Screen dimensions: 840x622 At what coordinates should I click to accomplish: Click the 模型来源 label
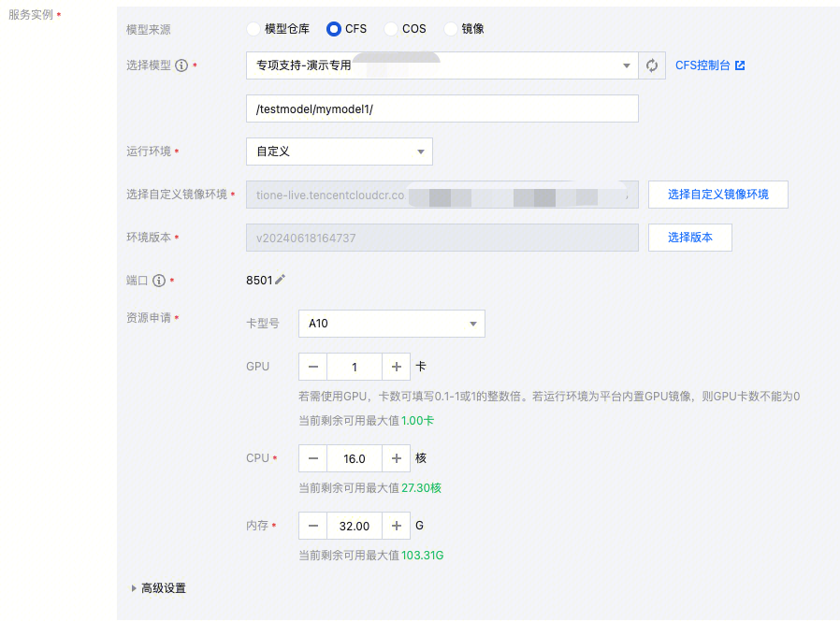tap(149, 30)
